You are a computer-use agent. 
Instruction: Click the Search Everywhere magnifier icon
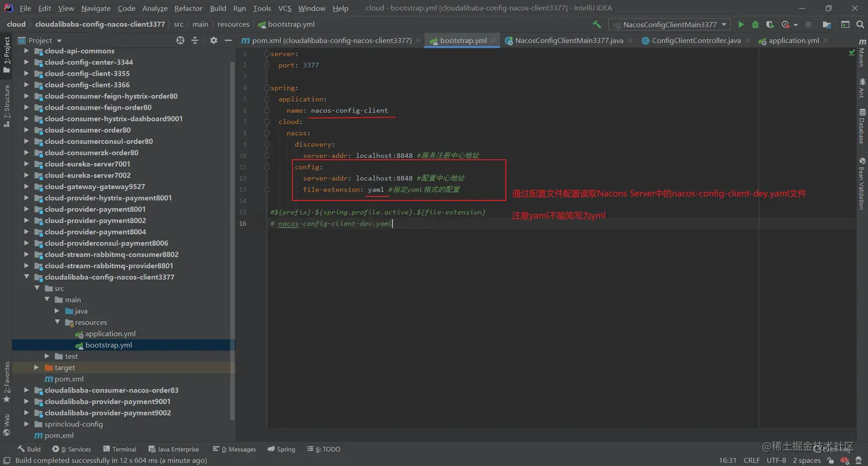pyautogui.click(x=860, y=25)
